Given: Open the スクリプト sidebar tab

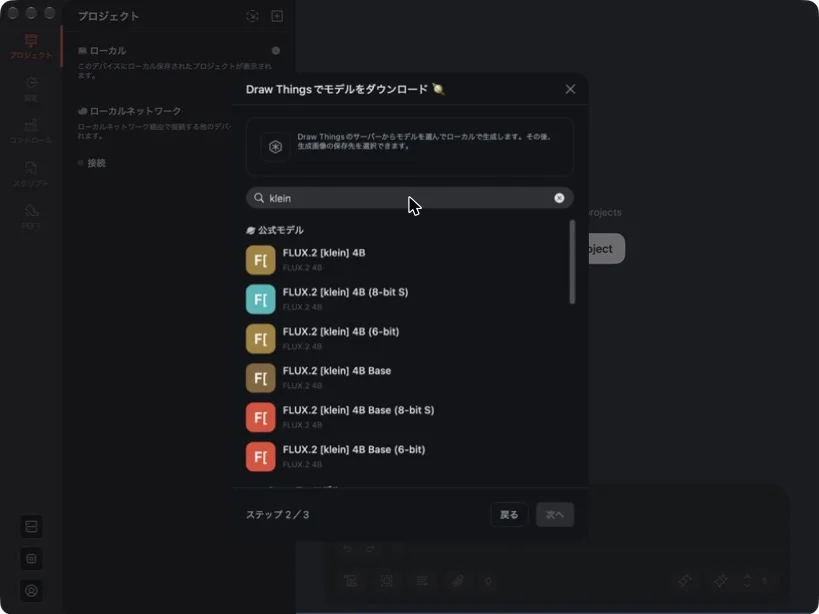Looking at the screenshot, I should pos(31,175).
